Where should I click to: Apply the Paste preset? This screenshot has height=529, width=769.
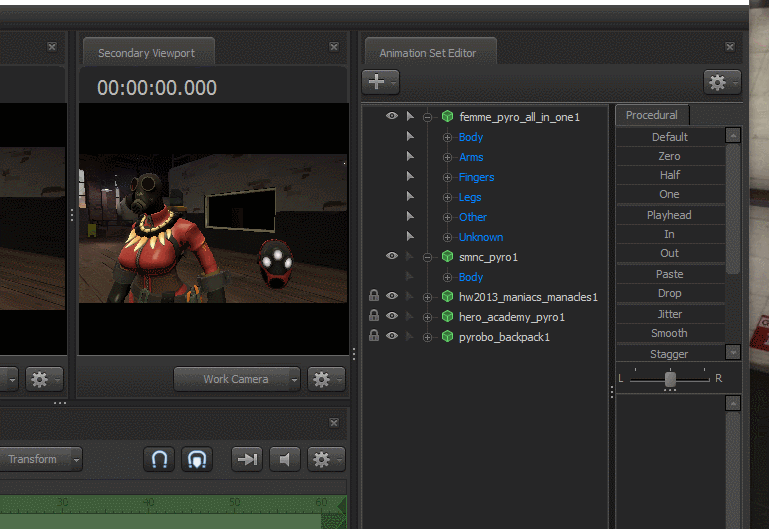[x=670, y=275]
